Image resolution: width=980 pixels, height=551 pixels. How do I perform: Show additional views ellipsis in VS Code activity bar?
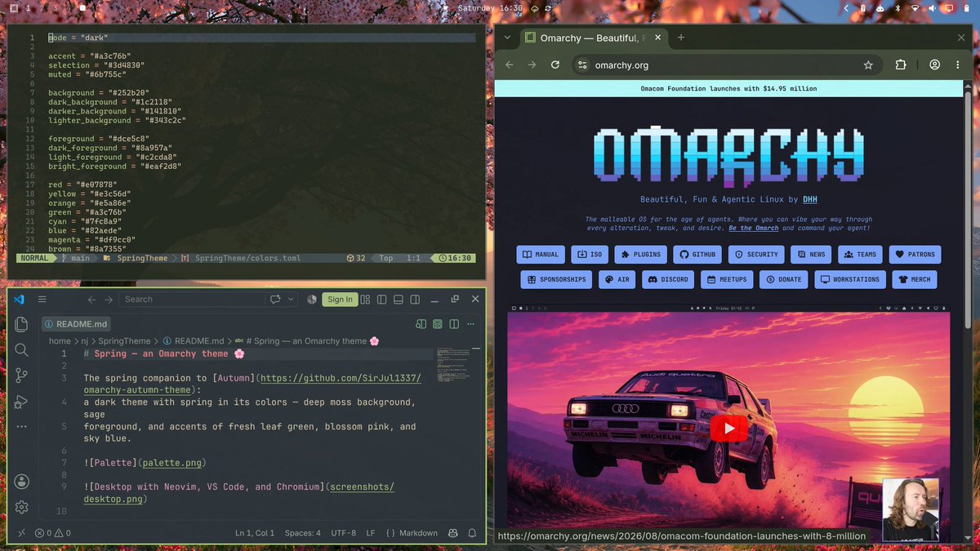click(21, 426)
